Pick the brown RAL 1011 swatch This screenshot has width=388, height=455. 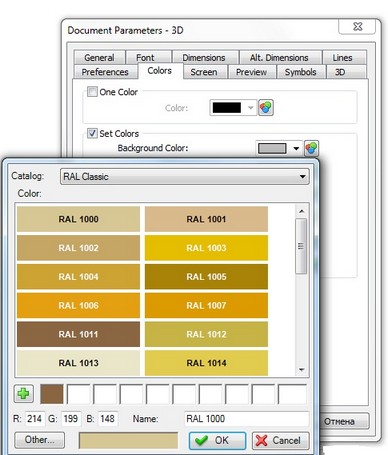[78, 334]
